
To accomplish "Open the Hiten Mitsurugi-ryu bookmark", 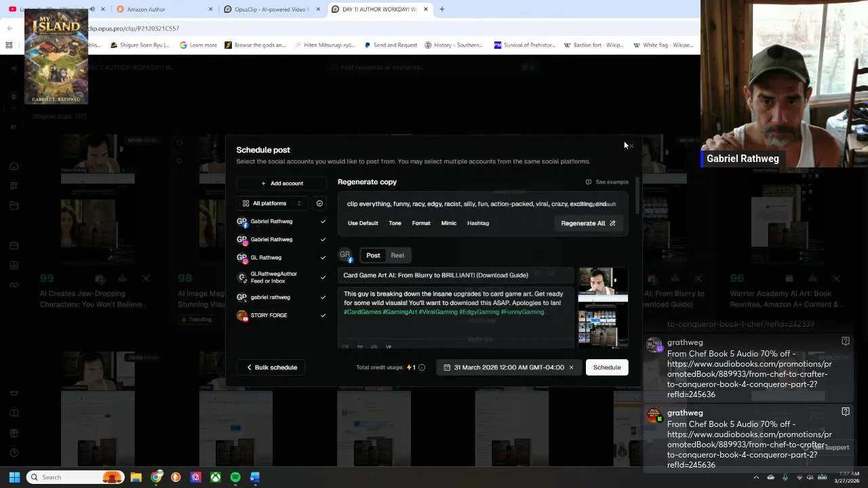I will pos(324,45).
